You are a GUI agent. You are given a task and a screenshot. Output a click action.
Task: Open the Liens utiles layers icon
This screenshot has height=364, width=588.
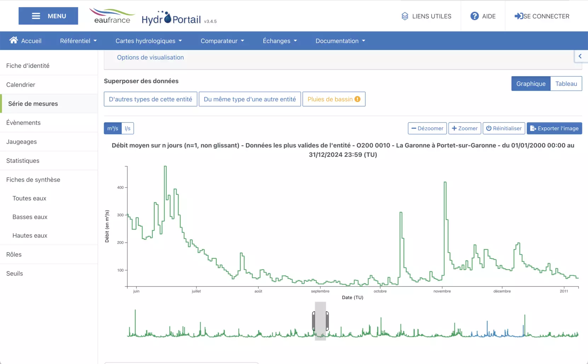405,16
